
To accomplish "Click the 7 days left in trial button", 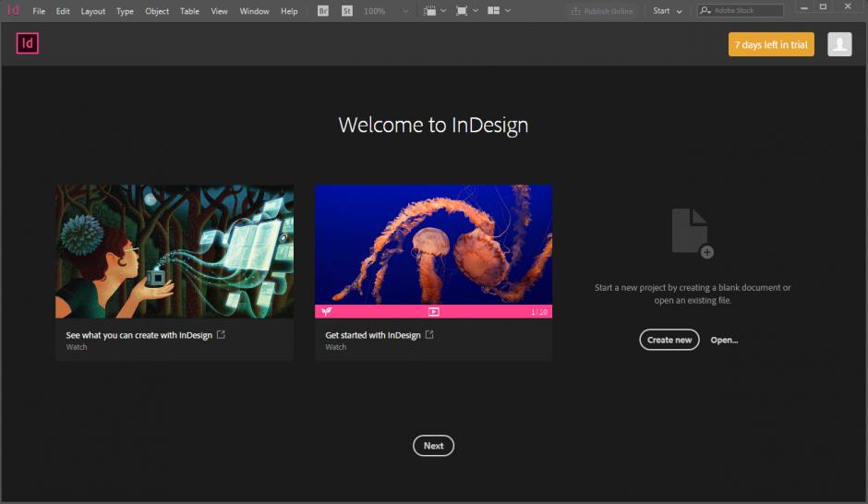I will (771, 44).
